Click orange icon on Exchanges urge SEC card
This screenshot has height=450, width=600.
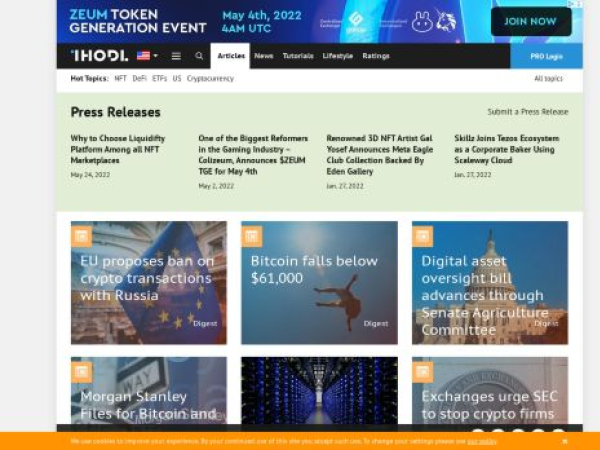point(422,372)
